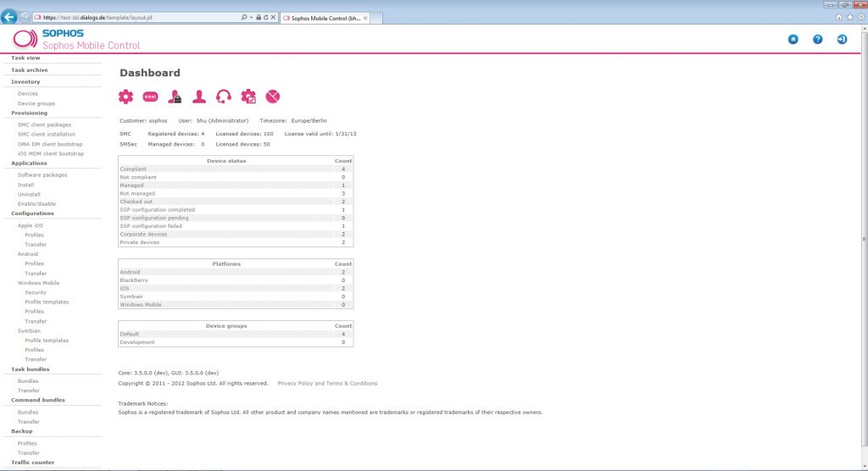868x471 pixels.
Task: Open SMC client installation
Action: pos(47,134)
